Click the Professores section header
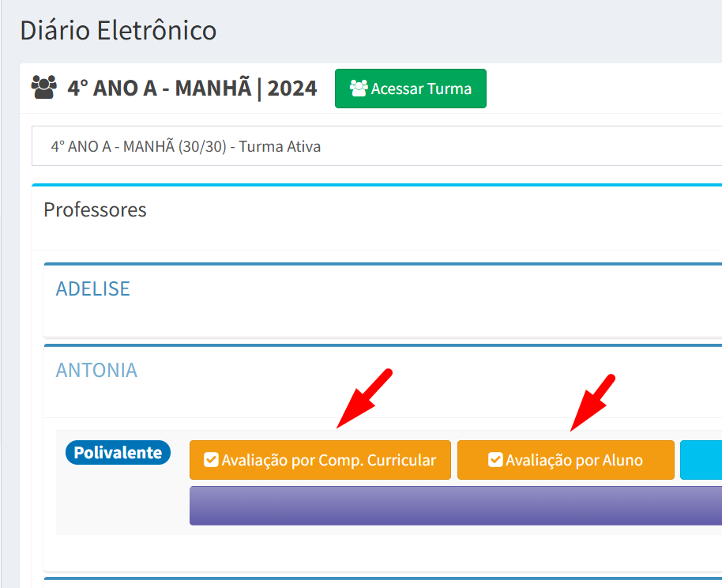Image resolution: width=722 pixels, height=588 pixels. [95, 209]
